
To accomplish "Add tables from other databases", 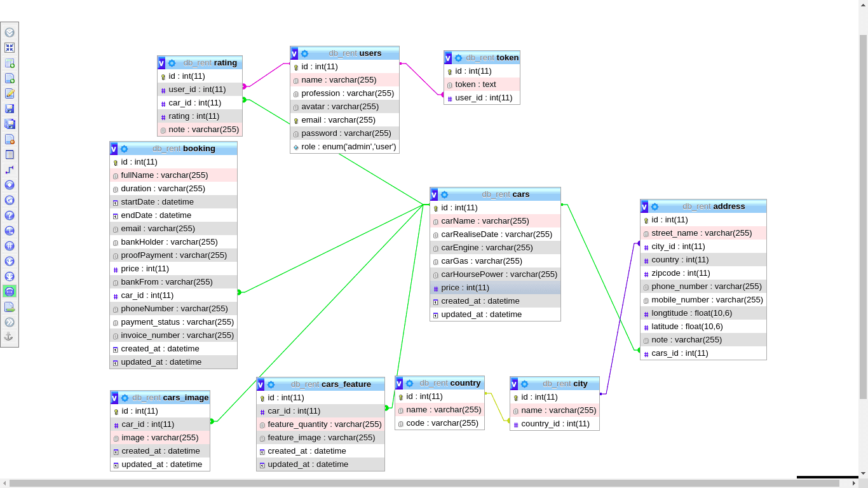I will (10, 63).
